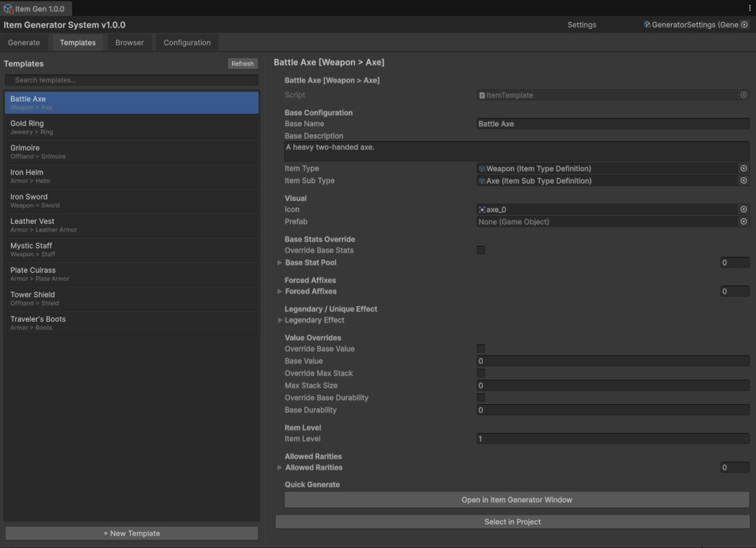
Task: Click the GeneratorSettings asset icon
Action: click(x=647, y=25)
